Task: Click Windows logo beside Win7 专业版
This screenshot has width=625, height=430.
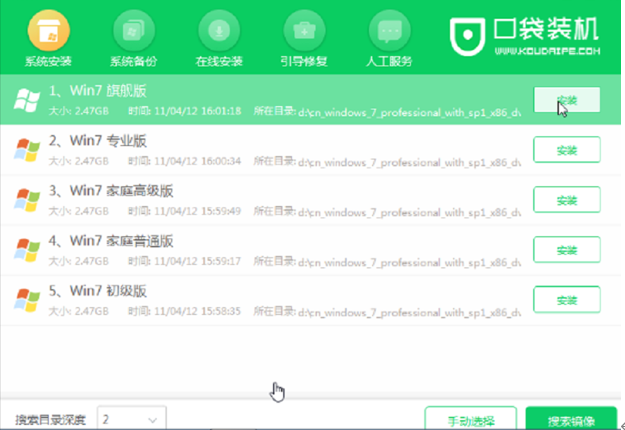Action: tap(27, 150)
